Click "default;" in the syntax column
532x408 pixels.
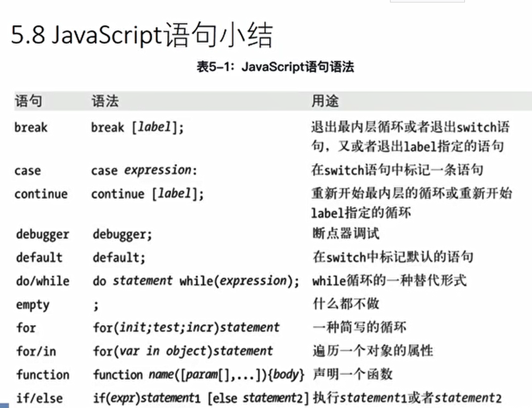(x=119, y=257)
